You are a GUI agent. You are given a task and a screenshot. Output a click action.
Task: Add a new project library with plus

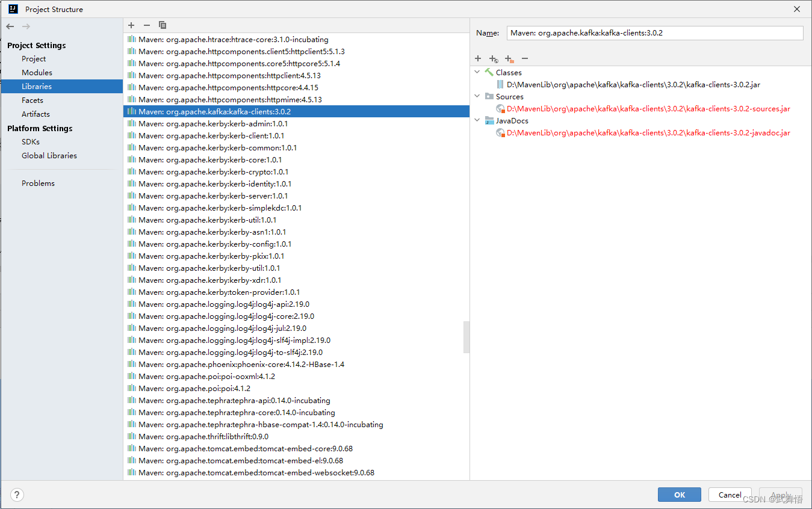coord(131,25)
